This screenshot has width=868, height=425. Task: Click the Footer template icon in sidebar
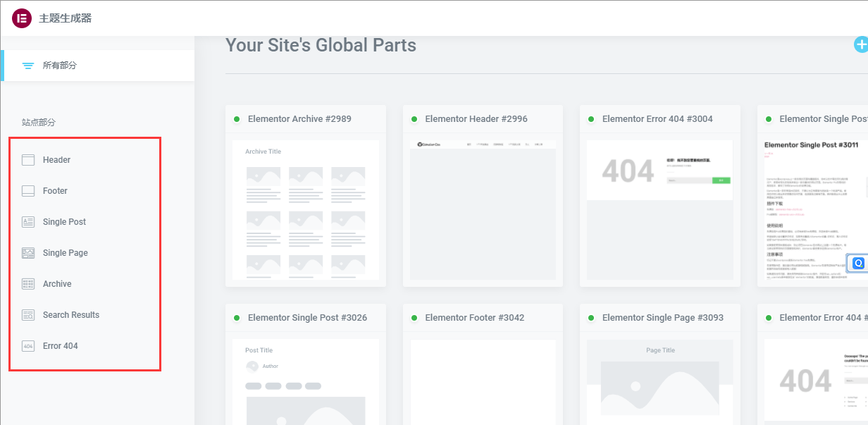tap(28, 191)
